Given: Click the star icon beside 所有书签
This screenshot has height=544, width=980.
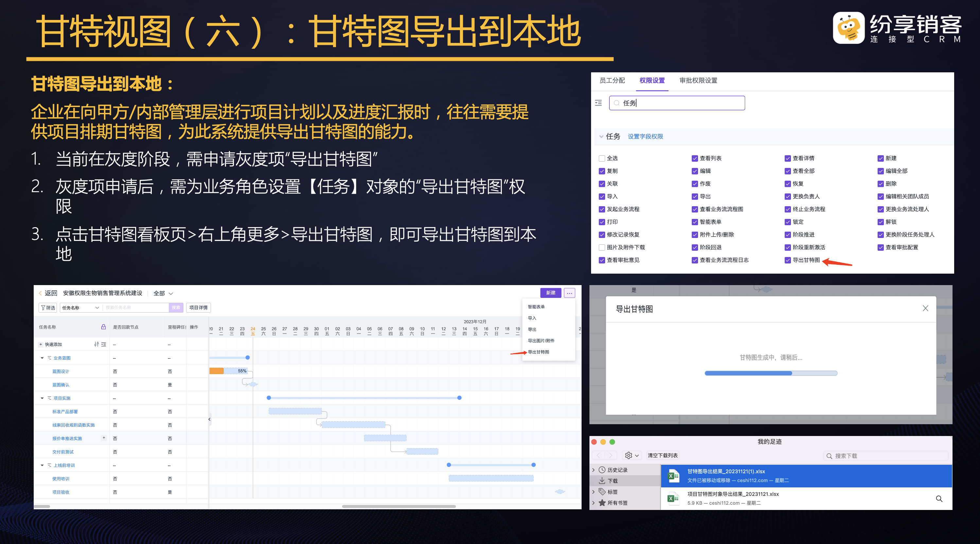Looking at the screenshot, I should (602, 502).
